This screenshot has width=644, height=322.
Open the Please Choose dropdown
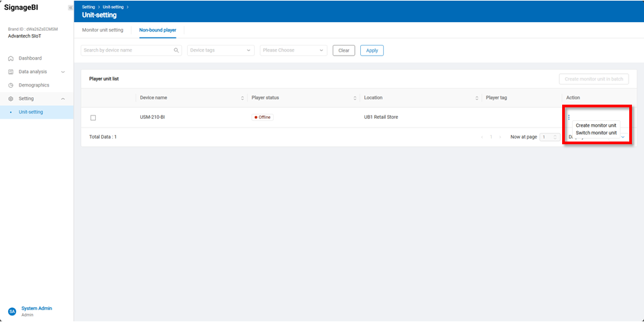[293, 50]
